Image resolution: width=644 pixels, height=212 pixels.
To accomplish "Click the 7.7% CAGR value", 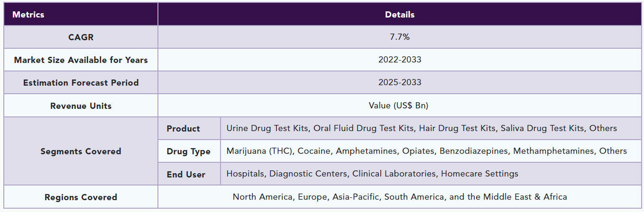I will (400, 37).
